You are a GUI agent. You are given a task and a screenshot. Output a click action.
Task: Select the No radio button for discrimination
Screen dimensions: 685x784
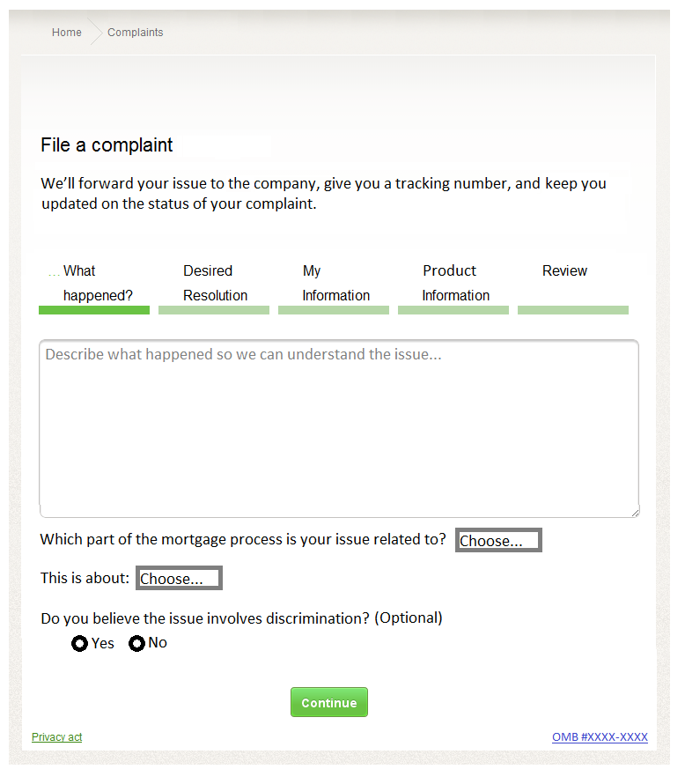136,644
